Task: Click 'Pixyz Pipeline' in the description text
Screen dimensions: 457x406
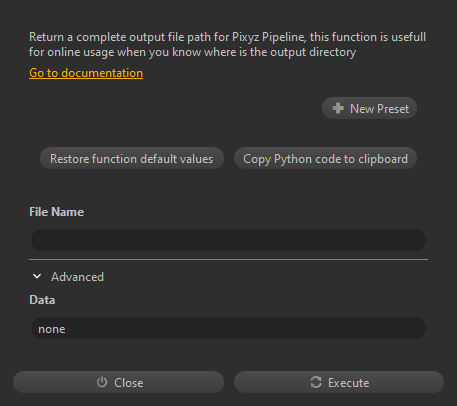Action: point(268,37)
